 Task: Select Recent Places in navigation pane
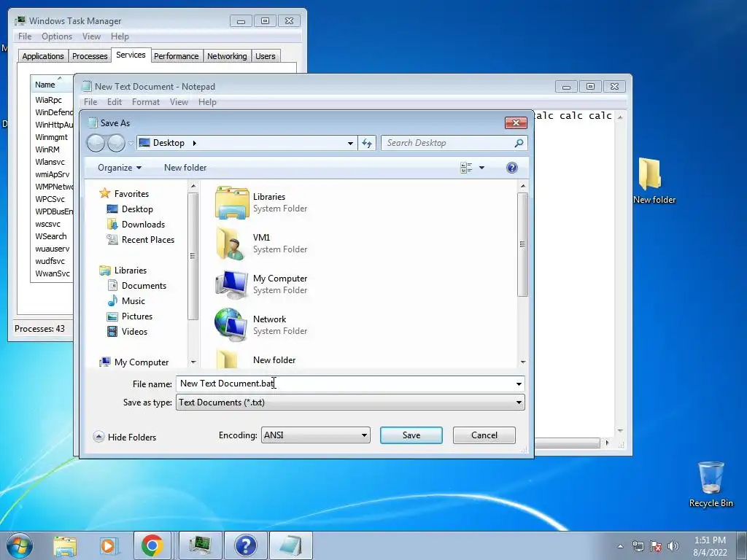tap(147, 239)
